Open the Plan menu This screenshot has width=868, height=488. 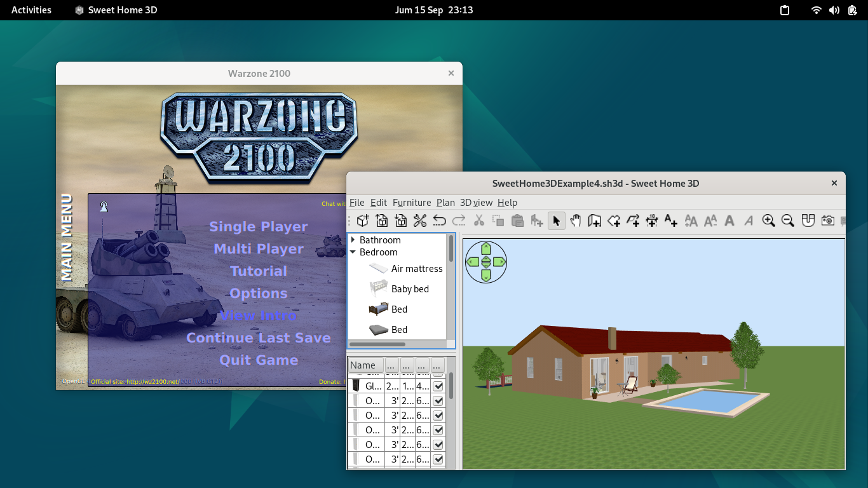pos(445,203)
